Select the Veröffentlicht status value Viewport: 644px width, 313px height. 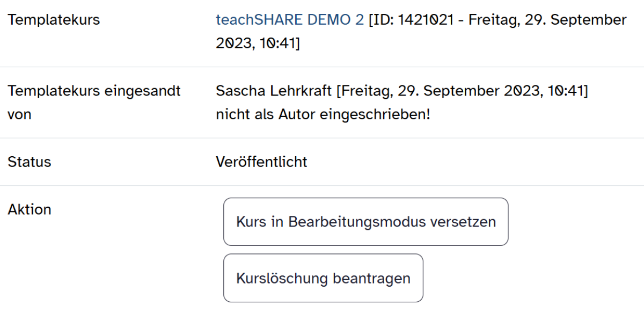[x=261, y=162]
